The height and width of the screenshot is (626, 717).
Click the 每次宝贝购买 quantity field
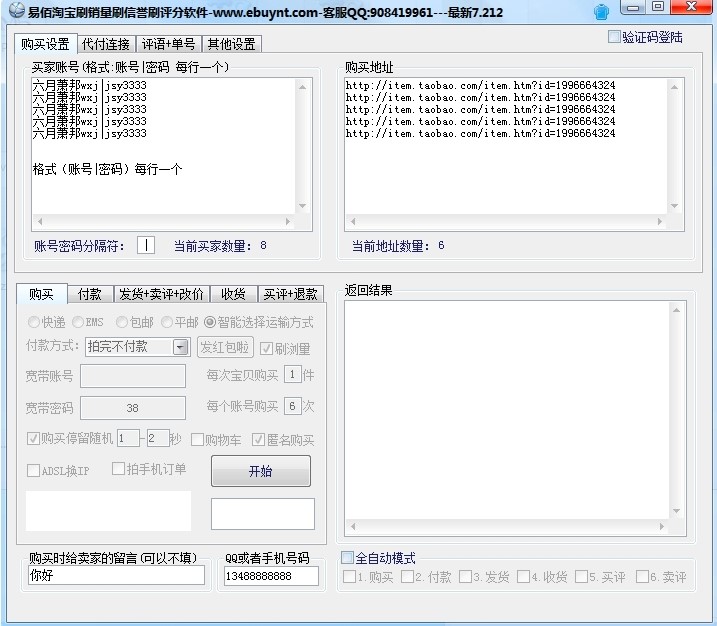(x=293, y=375)
